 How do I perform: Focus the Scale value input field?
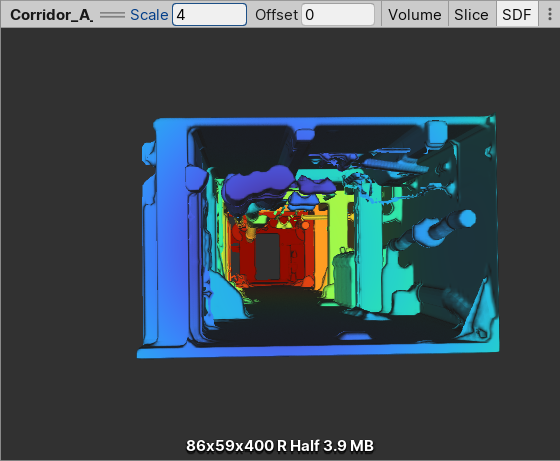209,15
